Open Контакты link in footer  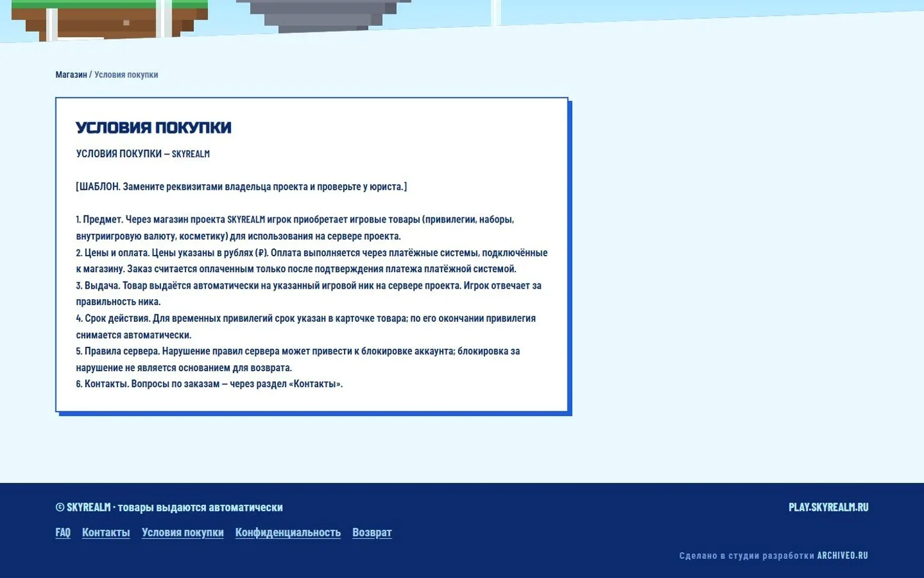click(106, 532)
